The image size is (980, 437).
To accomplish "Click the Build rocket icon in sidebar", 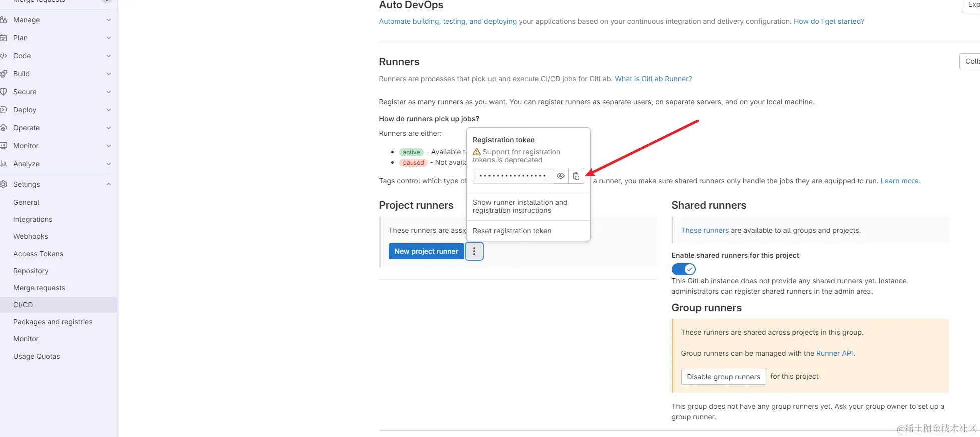I will [x=4, y=74].
